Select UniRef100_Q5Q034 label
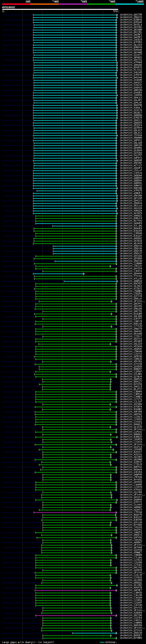The image size is (146, 644). [131, 246]
